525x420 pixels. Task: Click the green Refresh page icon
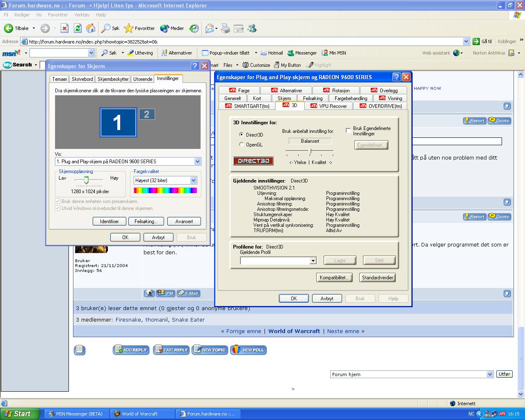[x=78, y=28]
